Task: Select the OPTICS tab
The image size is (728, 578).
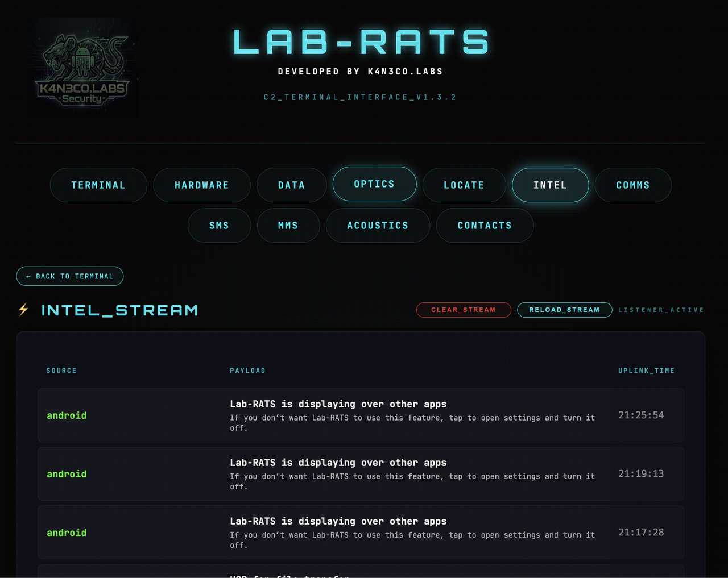Action: tap(374, 184)
